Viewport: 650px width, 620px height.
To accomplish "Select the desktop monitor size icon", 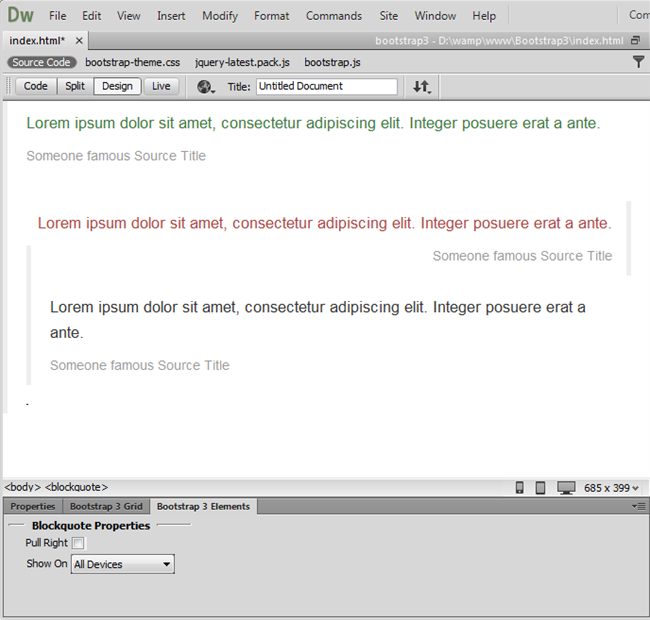I will [x=566, y=488].
